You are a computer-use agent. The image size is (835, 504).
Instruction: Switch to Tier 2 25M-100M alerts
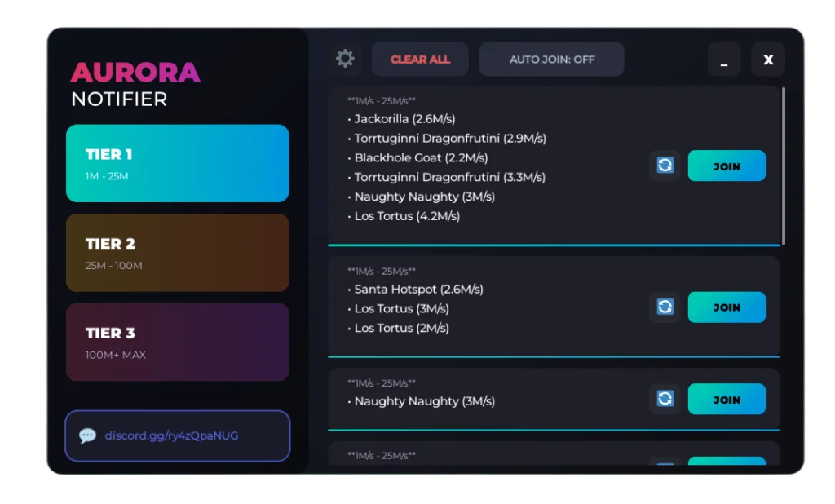click(177, 252)
